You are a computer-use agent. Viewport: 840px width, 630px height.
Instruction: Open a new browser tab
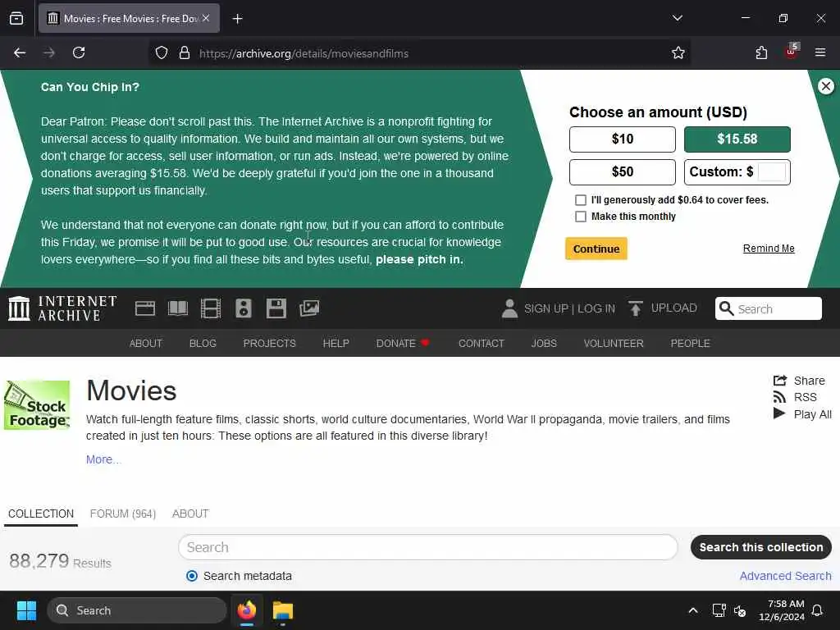[237, 19]
